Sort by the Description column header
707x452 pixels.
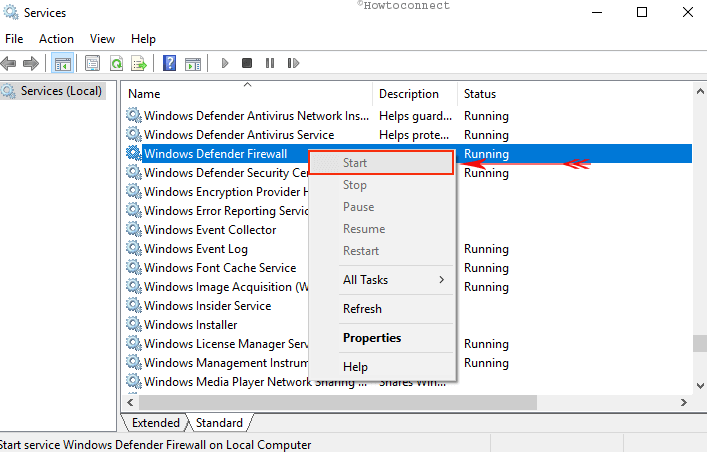tap(415, 94)
